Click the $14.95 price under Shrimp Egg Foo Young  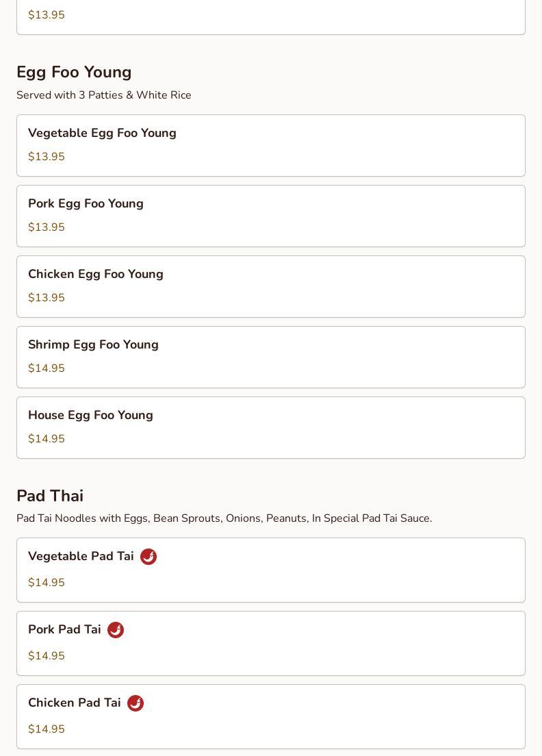[x=47, y=368]
